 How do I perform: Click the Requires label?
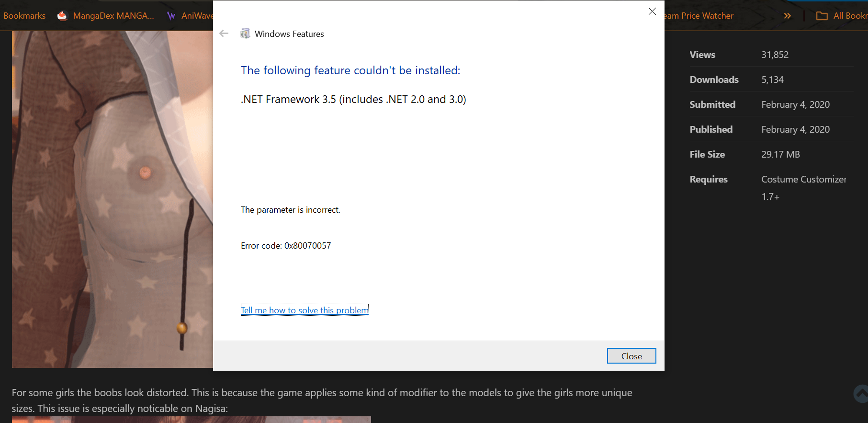click(709, 179)
